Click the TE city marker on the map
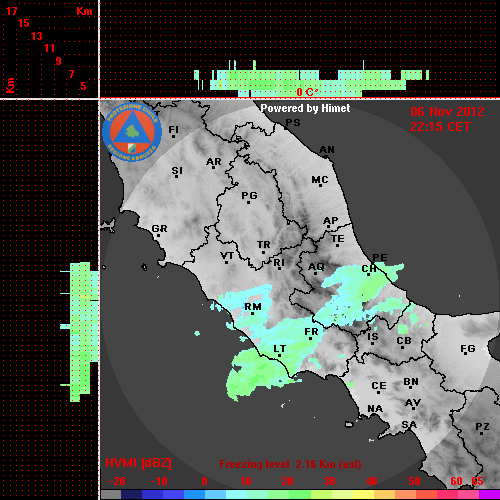 tap(337, 246)
